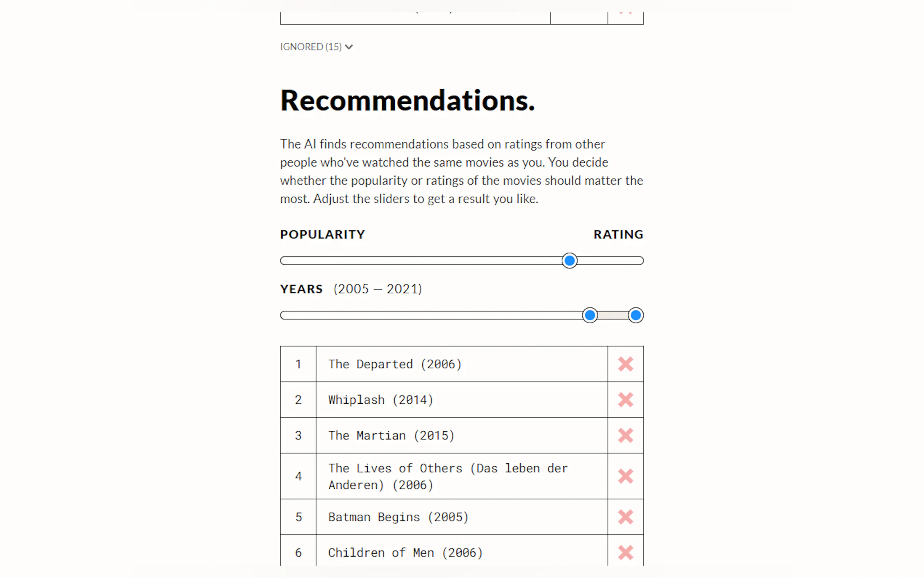Click the years range start handle
The width and height of the screenshot is (924, 578).
590,315
